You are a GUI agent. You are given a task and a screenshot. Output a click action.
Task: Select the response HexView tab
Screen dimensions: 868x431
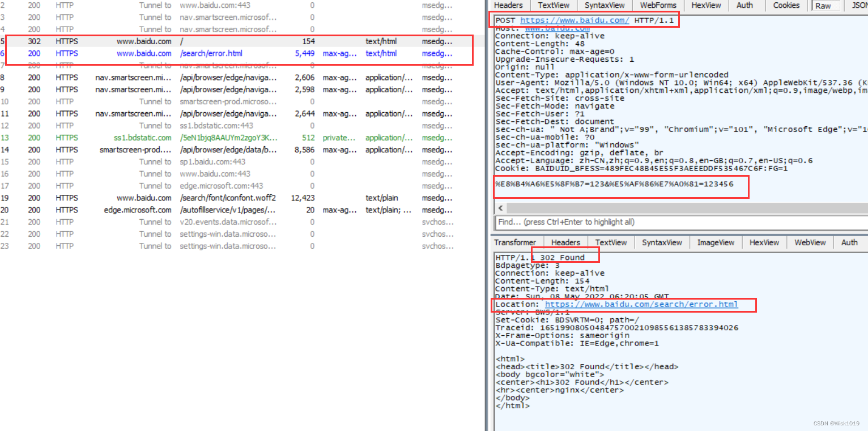pyautogui.click(x=764, y=242)
